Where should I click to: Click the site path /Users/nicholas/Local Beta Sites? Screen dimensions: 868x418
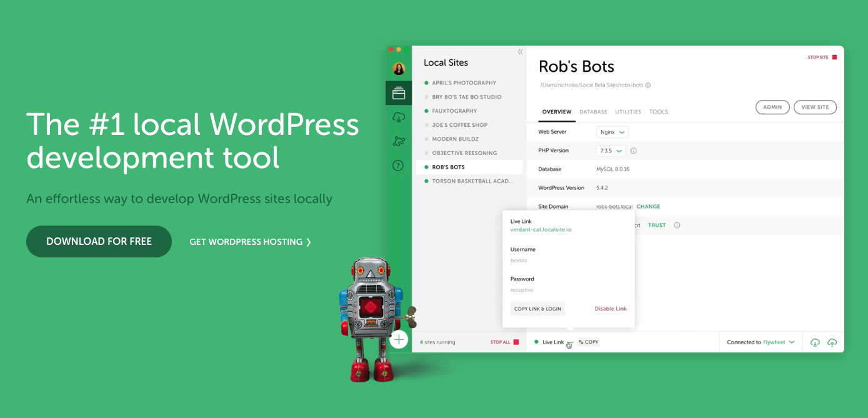click(591, 85)
